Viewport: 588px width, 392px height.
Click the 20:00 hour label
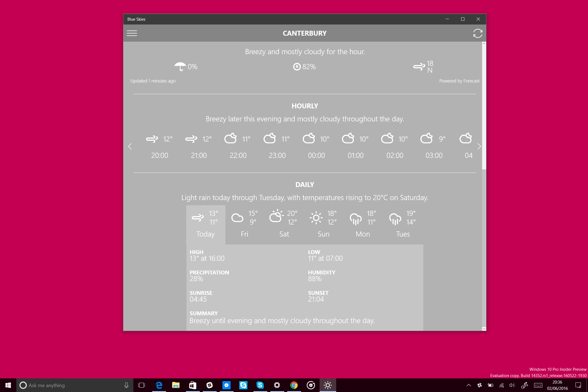pyautogui.click(x=160, y=155)
